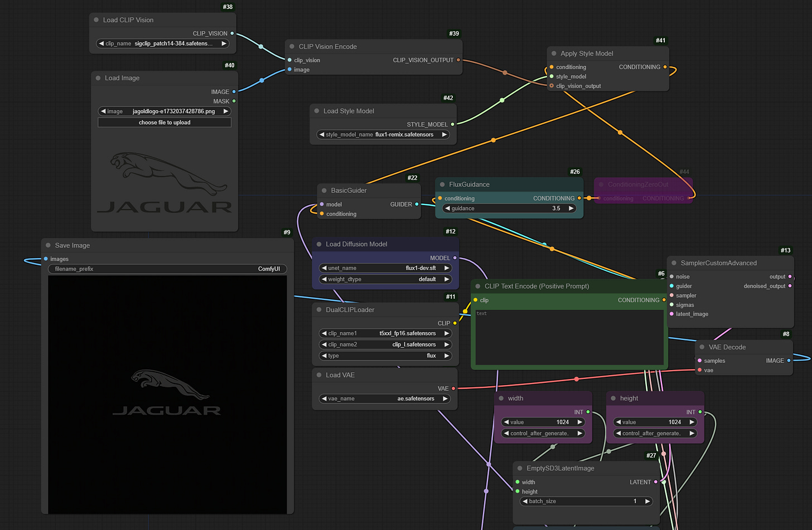Collapse the Apply Style Model node

point(554,54)
